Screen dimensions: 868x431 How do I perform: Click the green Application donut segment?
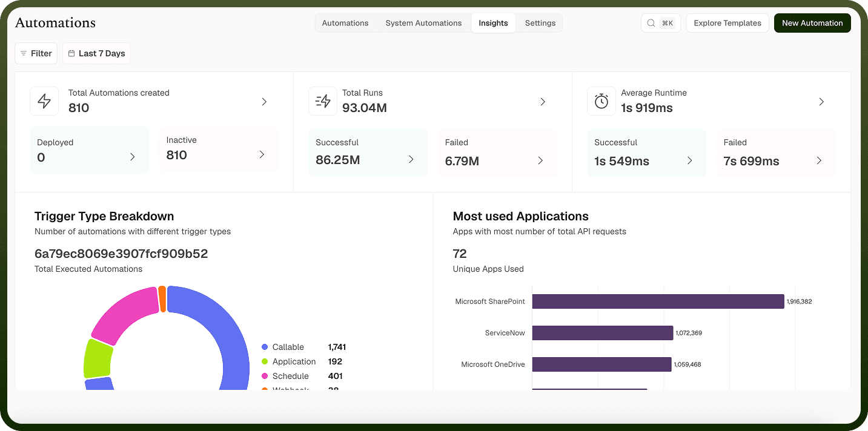(98, 358)
